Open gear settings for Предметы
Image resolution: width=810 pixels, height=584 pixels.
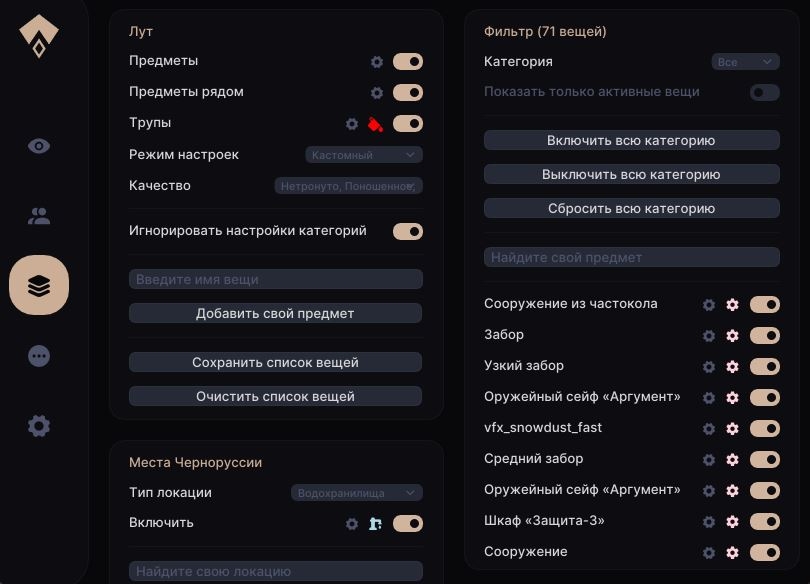(377, 62)
